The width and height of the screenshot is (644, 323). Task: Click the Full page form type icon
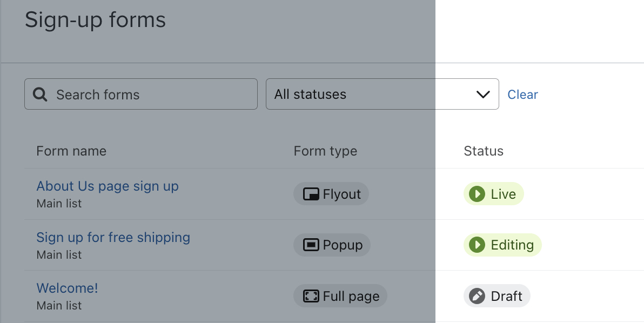[x=311, y=296]
